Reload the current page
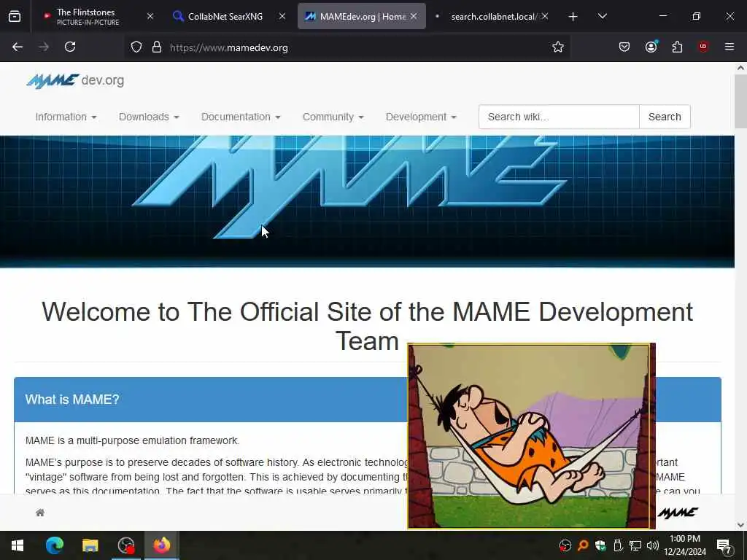 click(x=70, y=47)
